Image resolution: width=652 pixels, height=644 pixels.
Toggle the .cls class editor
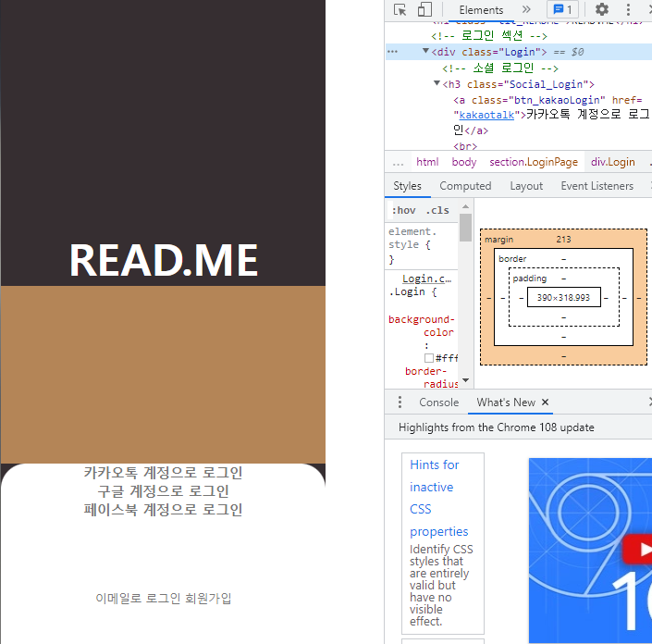[x=437, y=211]
